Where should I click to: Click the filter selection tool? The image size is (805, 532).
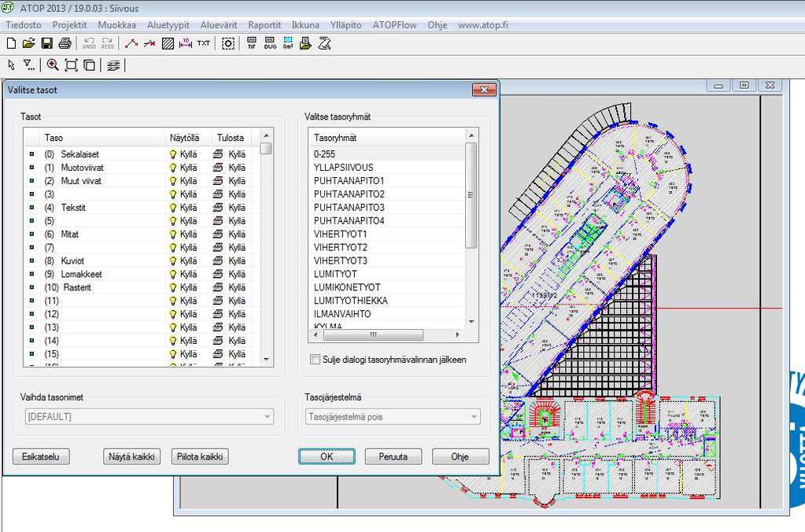pyautogui.click(x=29, y=65)
